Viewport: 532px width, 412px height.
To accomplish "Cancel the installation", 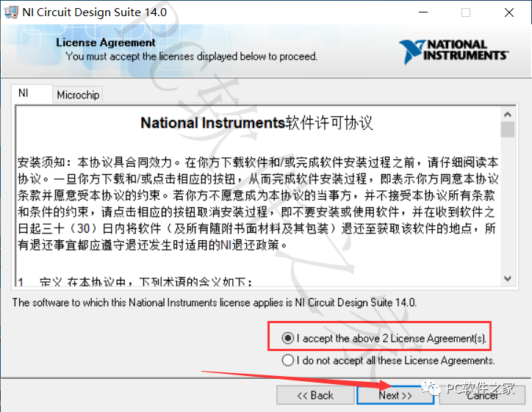I will click(x=482, y=395).
